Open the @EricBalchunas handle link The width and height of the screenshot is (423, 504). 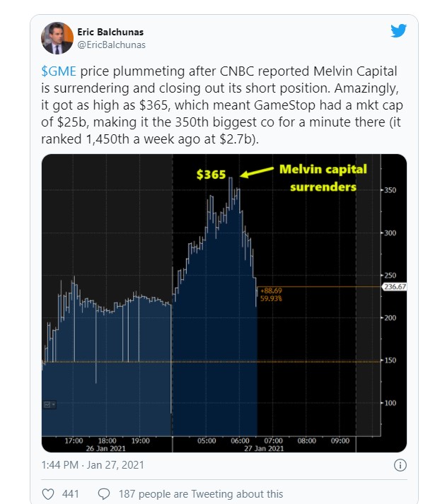(111, 45)
